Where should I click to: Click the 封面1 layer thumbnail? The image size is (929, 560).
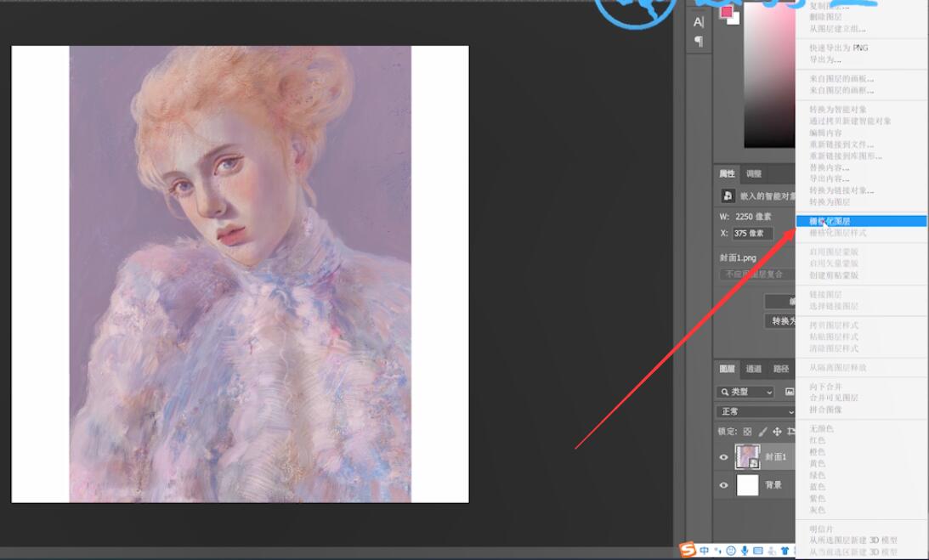[747, 457]
